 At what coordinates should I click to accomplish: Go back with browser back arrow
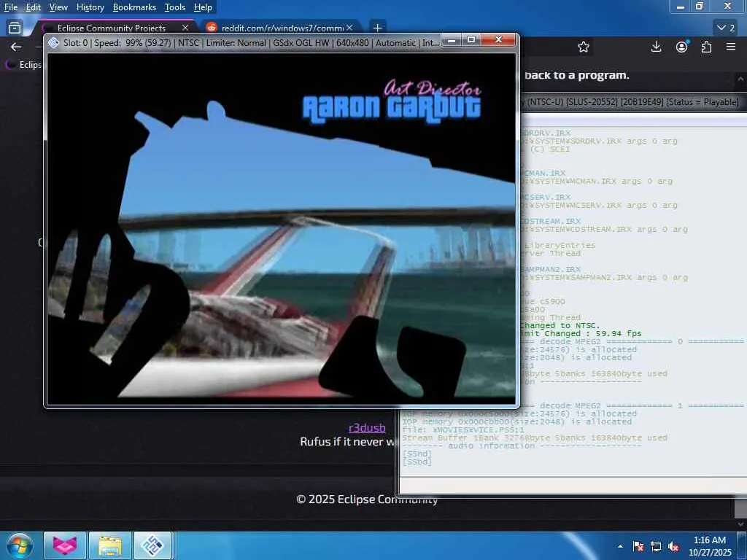coord(16,47)
